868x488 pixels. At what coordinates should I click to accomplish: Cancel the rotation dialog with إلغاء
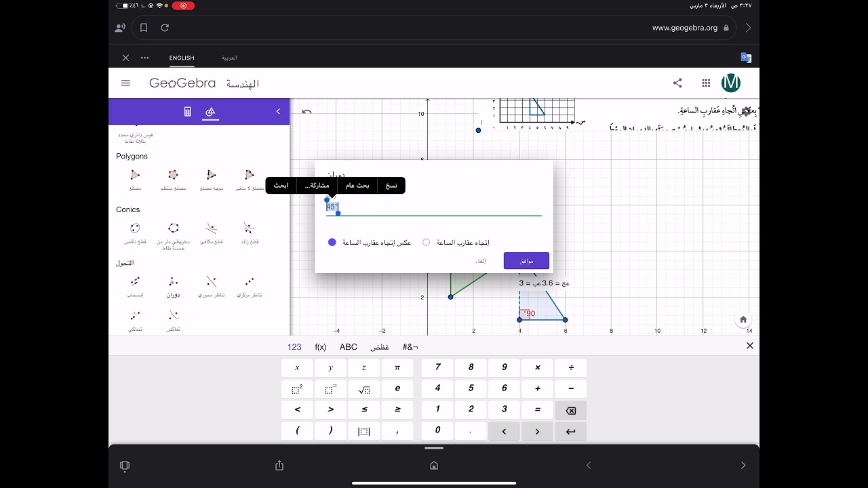pyautogui.click(x=480, y=261)
